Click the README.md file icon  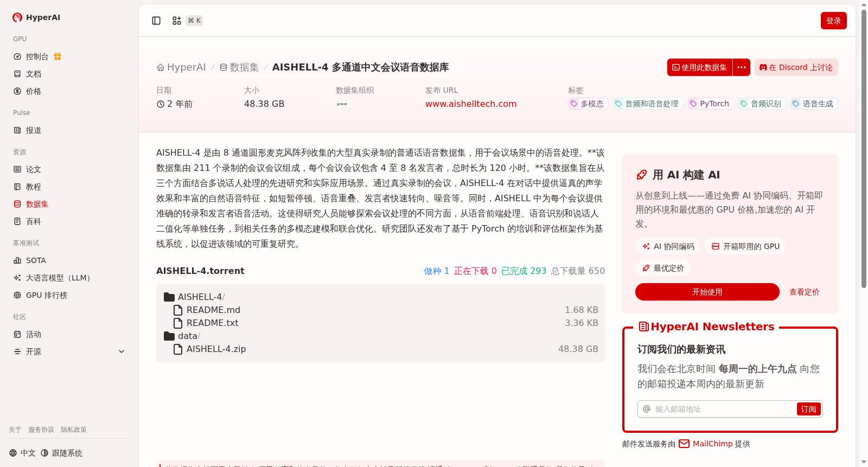(178, 310)
